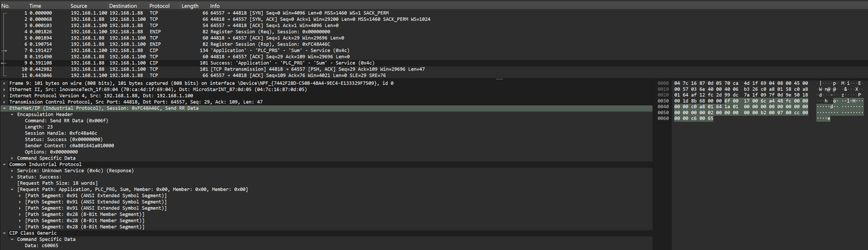Click hex bytes in row 0060

point(694,119)
